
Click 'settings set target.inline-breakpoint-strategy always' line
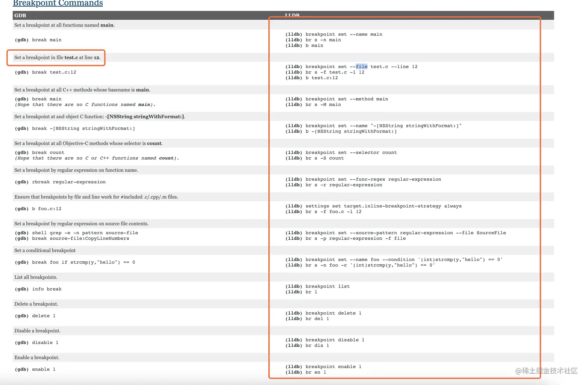(373, 206)
